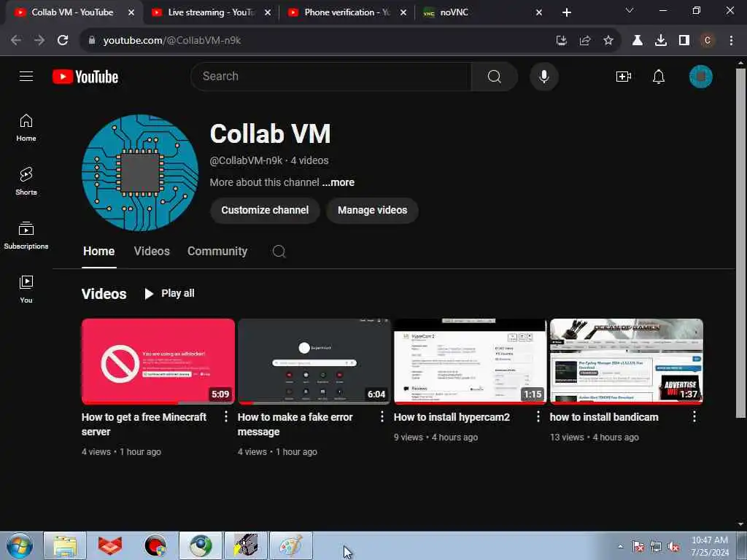Open the Chrome profile C avatar

(x=707, y=40)
